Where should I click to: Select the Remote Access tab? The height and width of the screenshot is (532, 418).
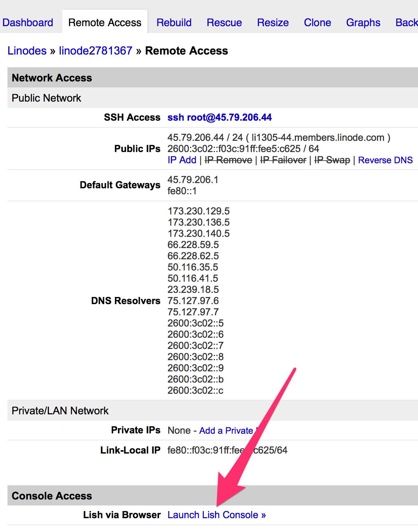point(105,22)
